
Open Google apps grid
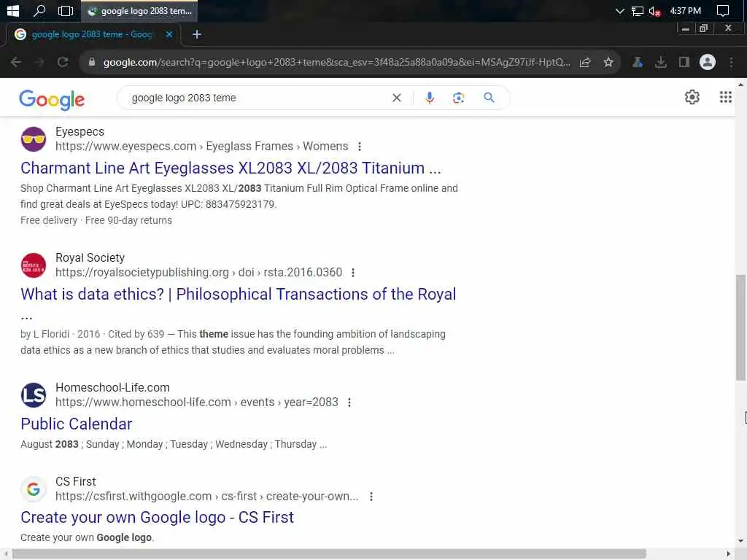coord(726,97)
